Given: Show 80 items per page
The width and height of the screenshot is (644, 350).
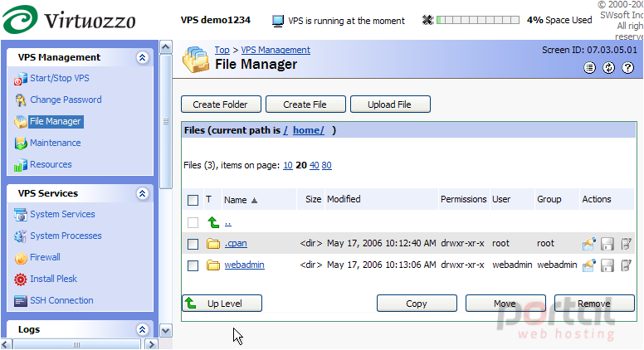Looking at the screenshot, I should pos(326,165).
